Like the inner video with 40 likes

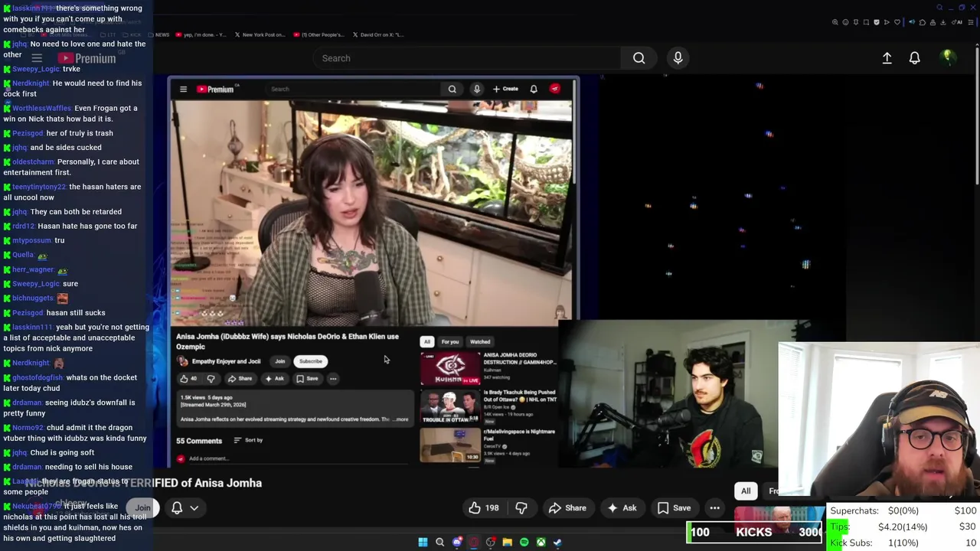tap(188, 379)
